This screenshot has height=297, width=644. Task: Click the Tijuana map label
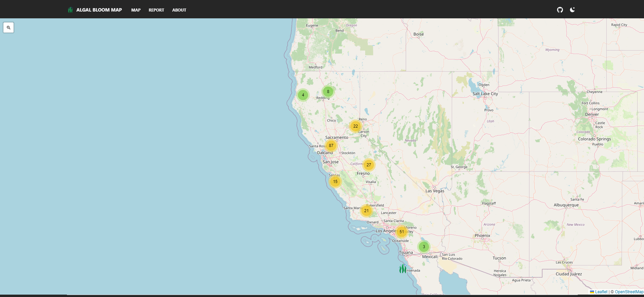[x=406, y=253]
